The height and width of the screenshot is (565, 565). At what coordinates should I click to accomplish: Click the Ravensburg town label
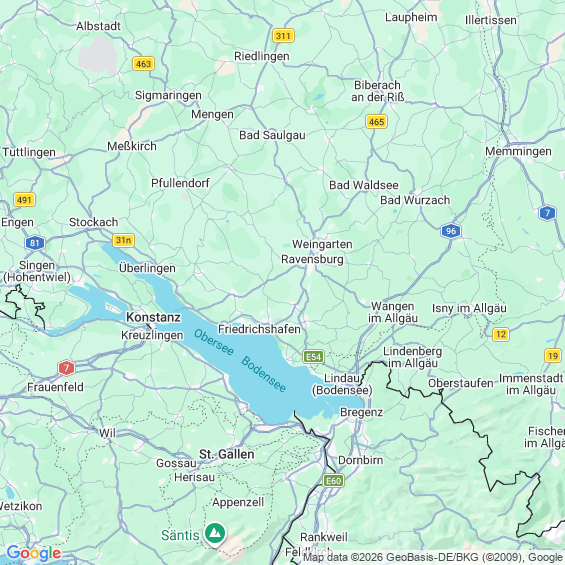(x=312, y=259)
